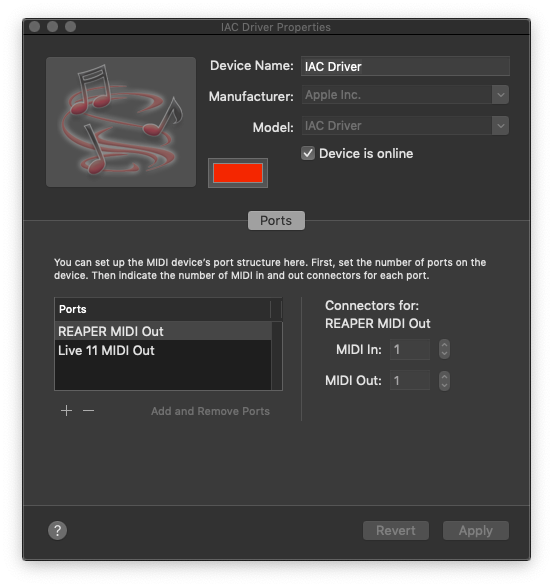Open help with the question mark button
Image resolution: width=553 pixels, height=587 pixels.
click(57, 530)
